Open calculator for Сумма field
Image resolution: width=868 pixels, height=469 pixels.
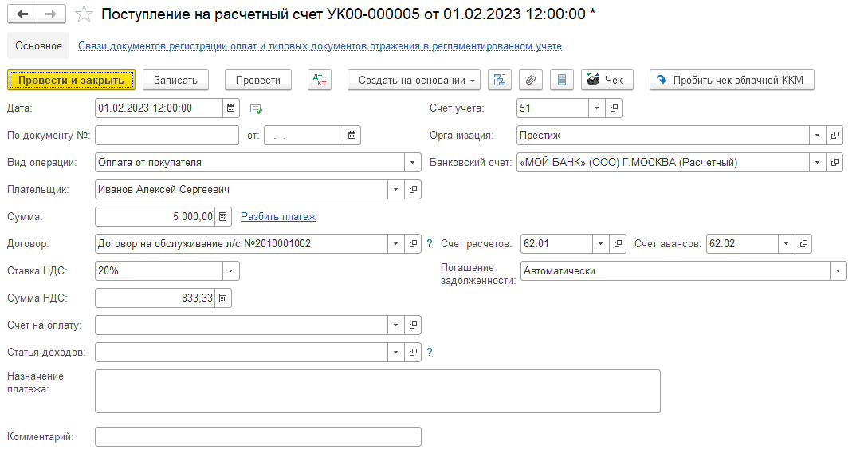223,216
